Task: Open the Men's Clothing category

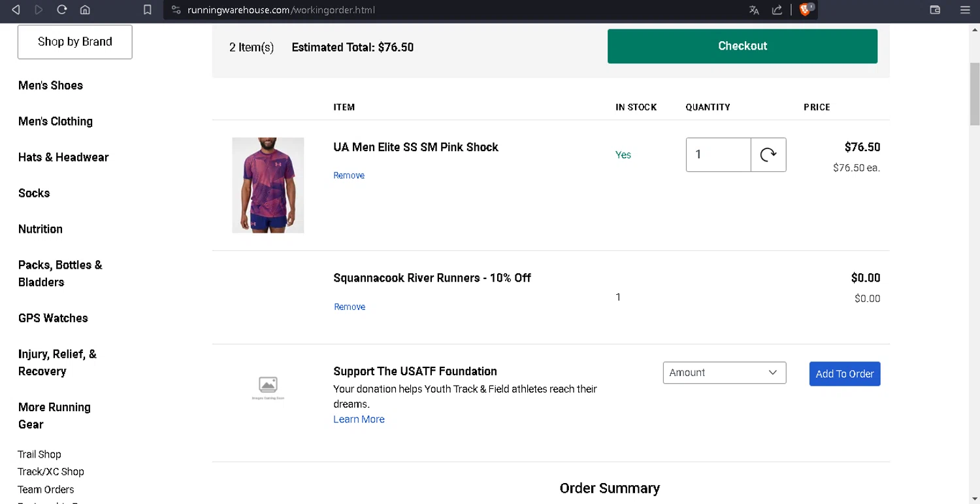Action: tap(56, 121)
